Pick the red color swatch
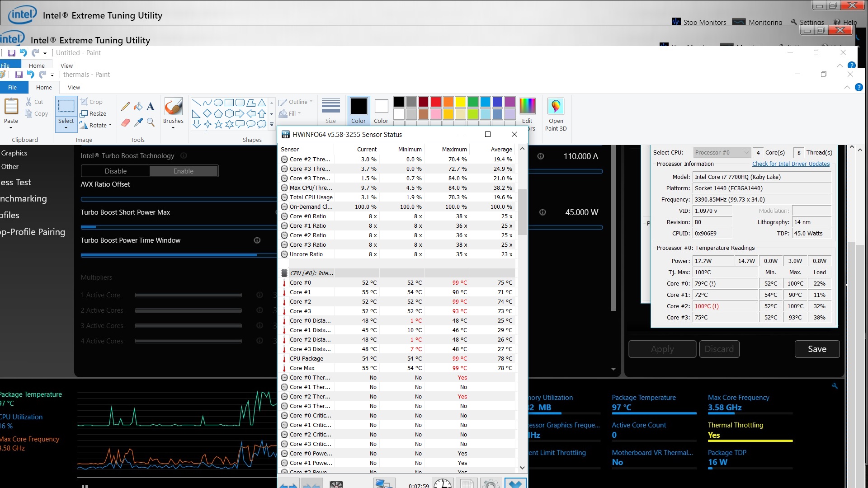This screenshot has height=488, width=868. (436, 102)
